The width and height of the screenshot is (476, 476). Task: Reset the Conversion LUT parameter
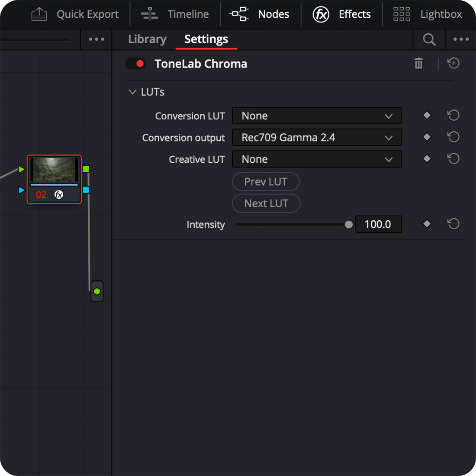pyautogui.click(x=453, y=116)
